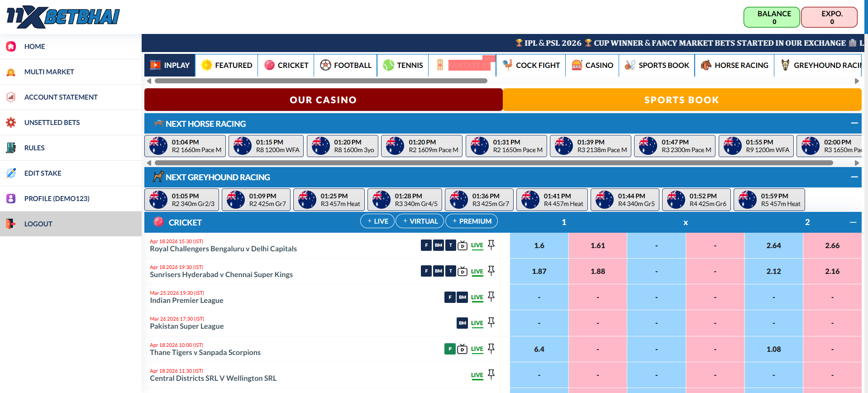The height and width of the screenshot is (393, 868).
Task: Back Royal Challengers at odds 1.6
Action: 539,245
